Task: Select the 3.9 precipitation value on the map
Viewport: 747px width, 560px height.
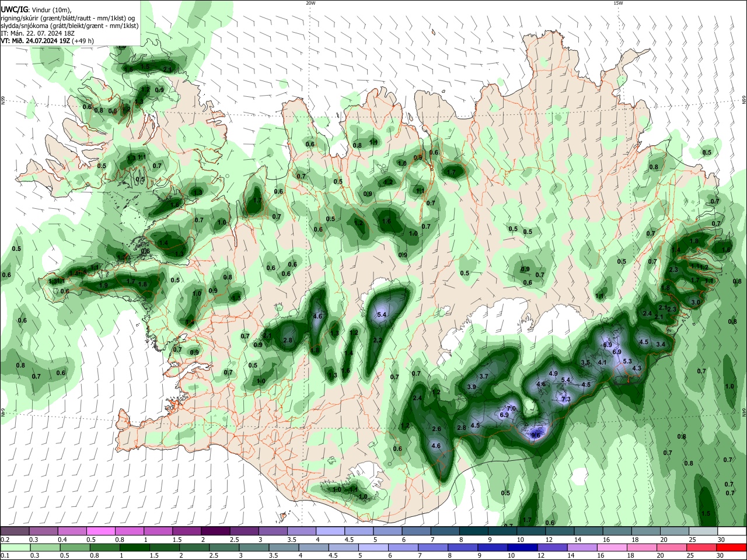Action: 472,387
